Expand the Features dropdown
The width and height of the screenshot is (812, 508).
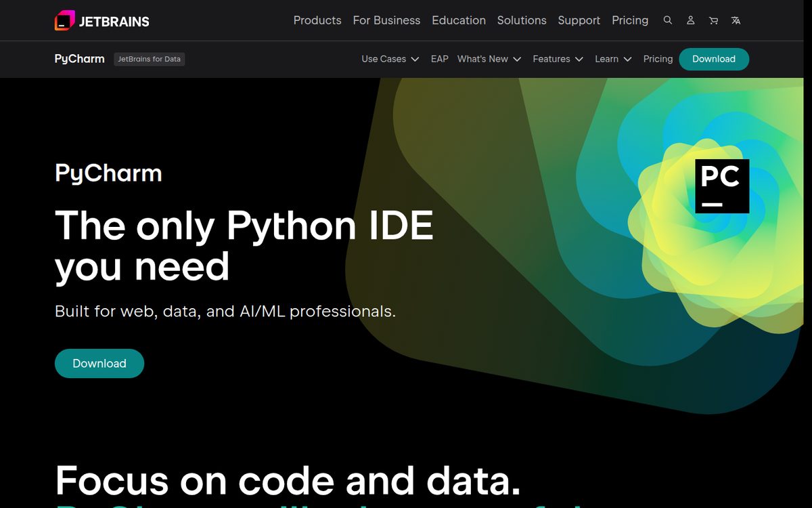pos(558,59)
